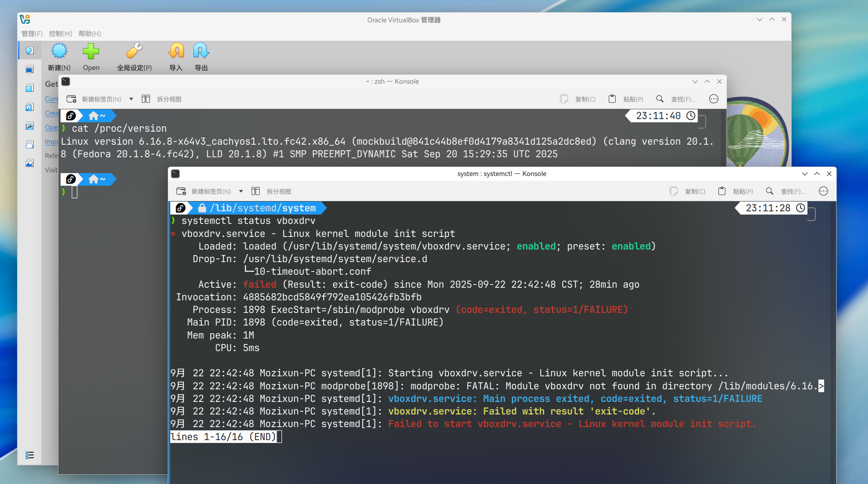Viewport: 868px width, 484px height.
Task: Click new tab icon in zsh Konsole toolbar
Action: 72,99
